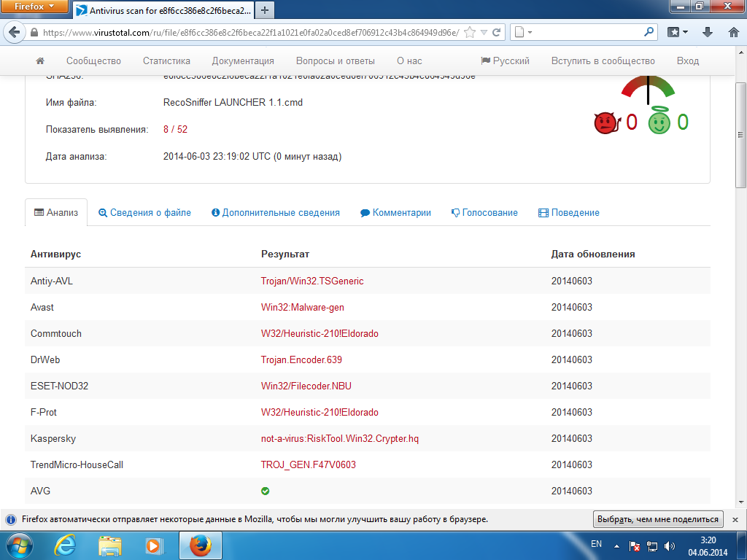Click Выбрать, чем мне поделиться button

(658, 519)
